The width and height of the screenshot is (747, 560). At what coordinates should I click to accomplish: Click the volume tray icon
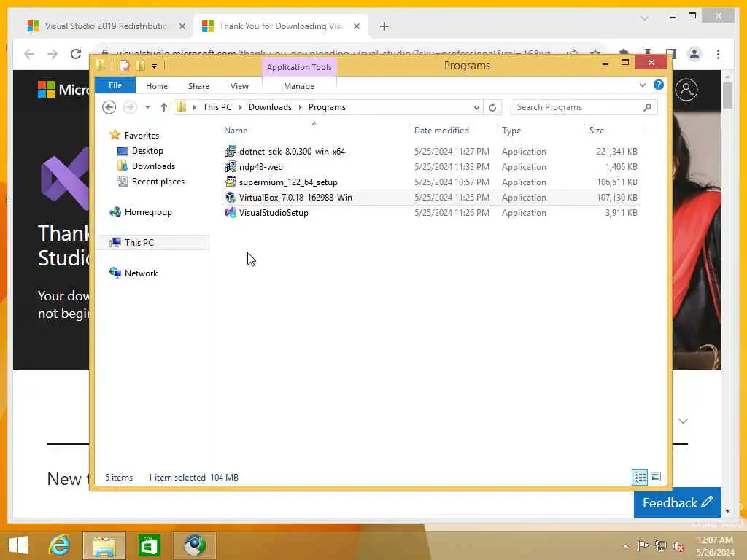pos(678,545)
